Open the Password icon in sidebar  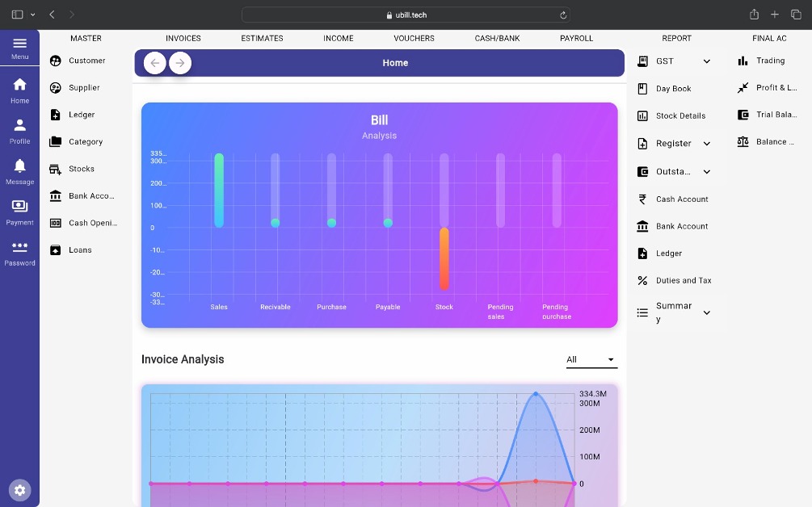pyautogui.click(x=19, y=248)
